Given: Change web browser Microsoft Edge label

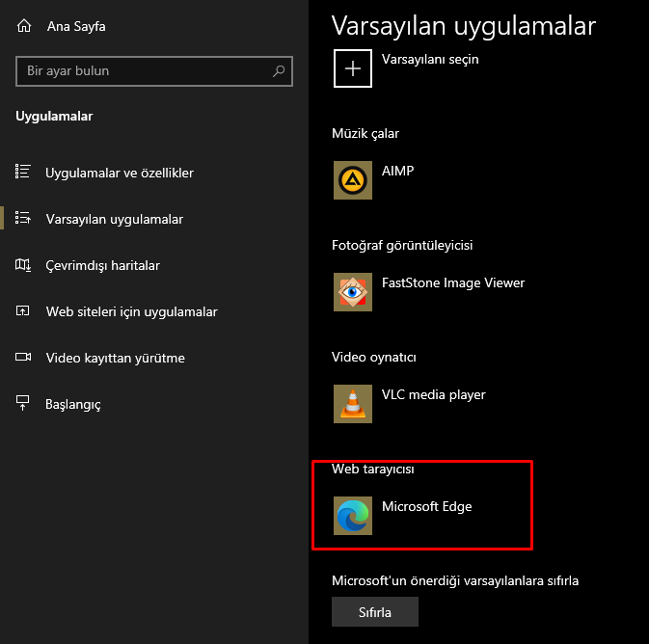Looking at the screenshot, I should pyautogui.click(x=427, y=506).
